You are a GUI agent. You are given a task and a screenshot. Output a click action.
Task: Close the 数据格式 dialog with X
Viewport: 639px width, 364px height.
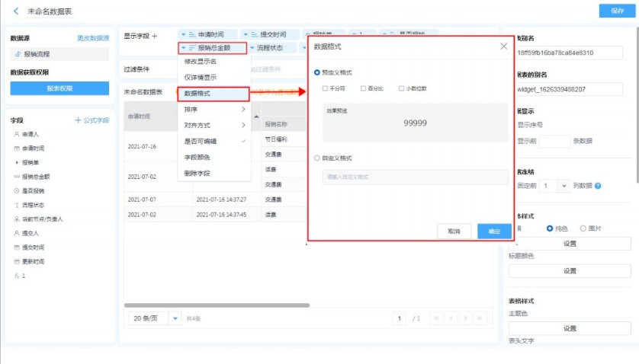[x=503, y=46]
